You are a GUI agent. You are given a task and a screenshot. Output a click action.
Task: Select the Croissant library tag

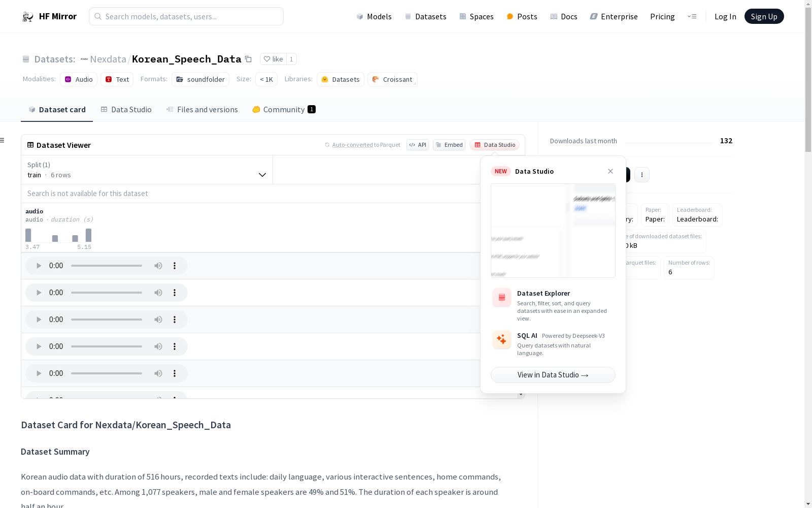pyautogui.click(x=392, y=79)
